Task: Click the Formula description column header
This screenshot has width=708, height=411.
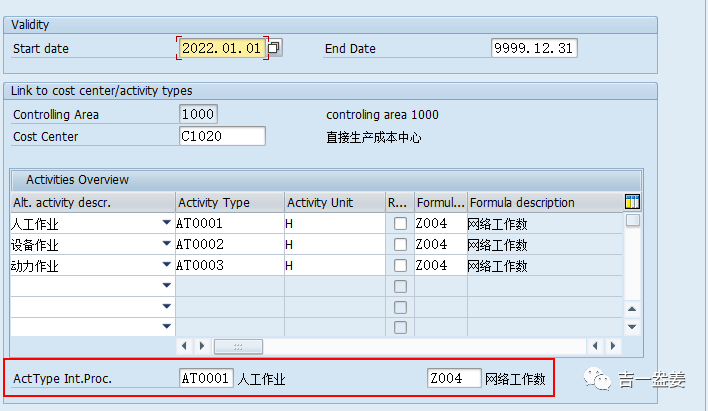Action: tap(545, 202)
